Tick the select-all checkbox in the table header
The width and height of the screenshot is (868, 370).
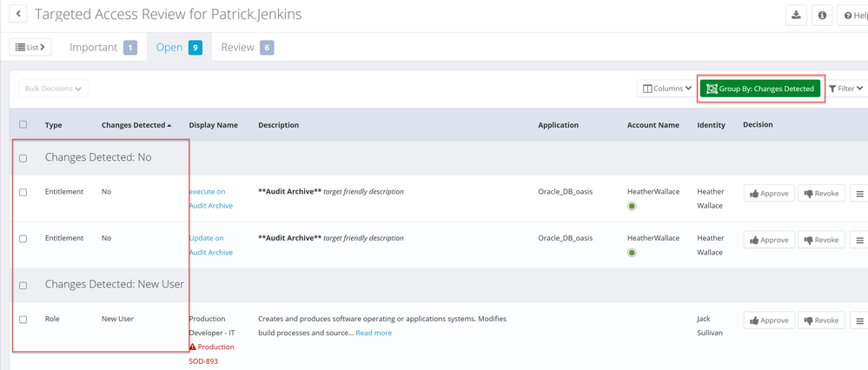tap(23, 124)
